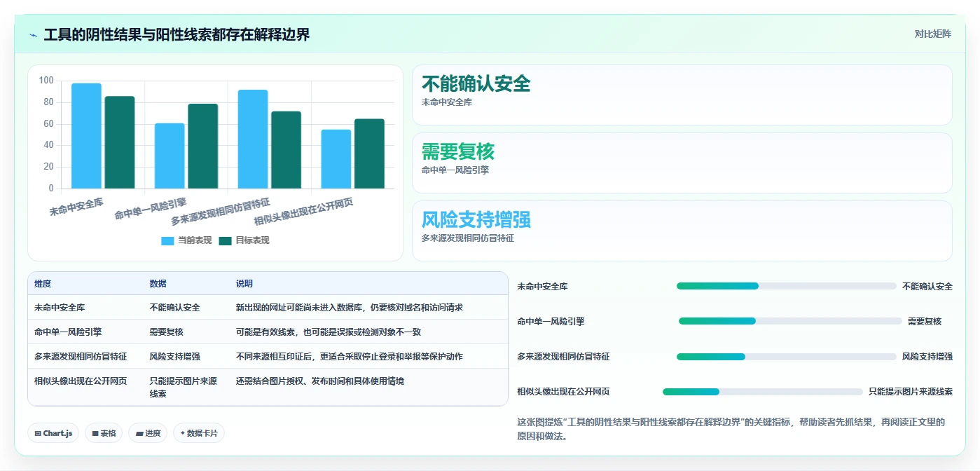Click the 对比矩阵 label in header

point(932,34)
